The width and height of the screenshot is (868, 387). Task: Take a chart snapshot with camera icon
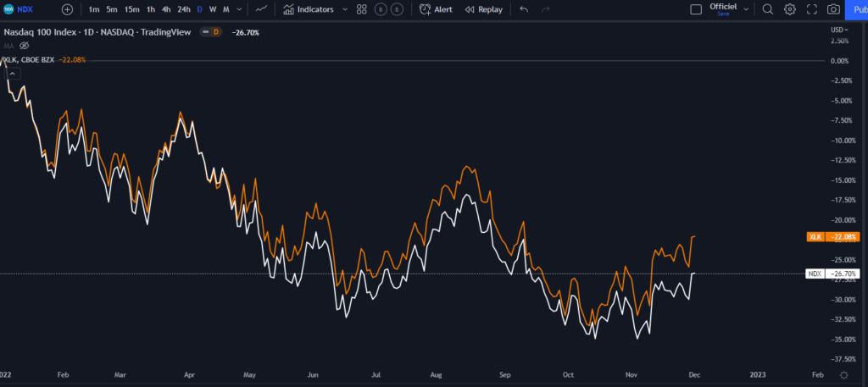coord(833,9)
